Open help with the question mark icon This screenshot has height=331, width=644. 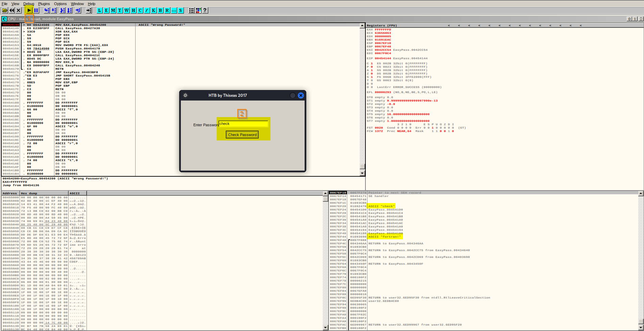205,10
